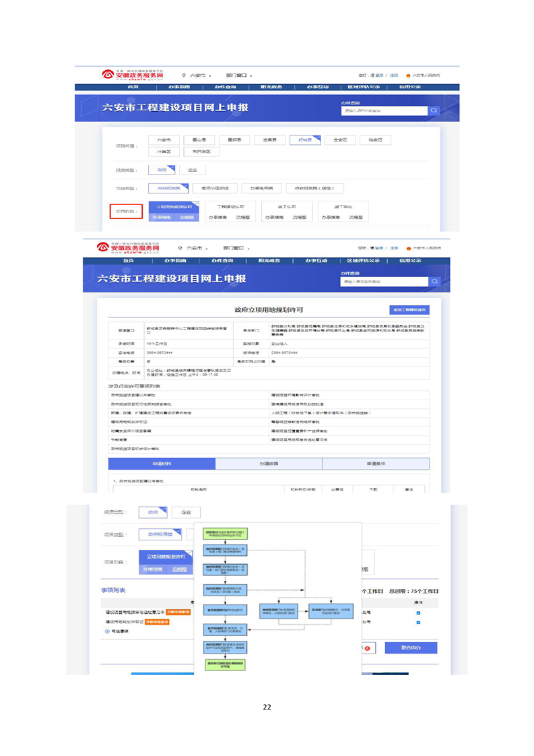Switch to the 申请条件 tab
Viewport: 534px width, 756px height.
pos(376,464)
